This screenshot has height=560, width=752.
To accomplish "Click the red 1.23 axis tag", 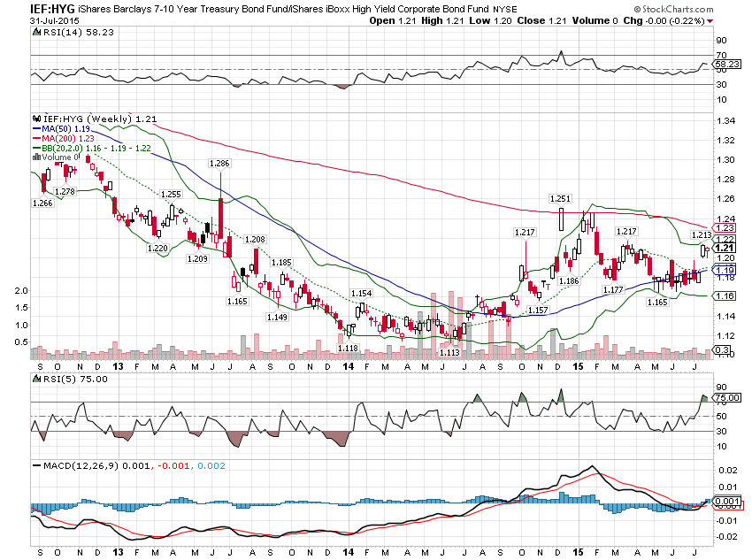I will click(x=725, y=227).
